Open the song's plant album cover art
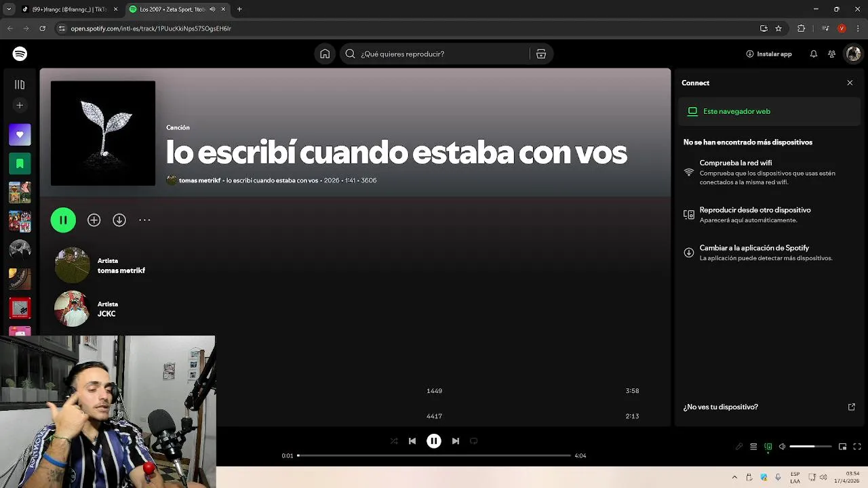 tap(103, 134)
